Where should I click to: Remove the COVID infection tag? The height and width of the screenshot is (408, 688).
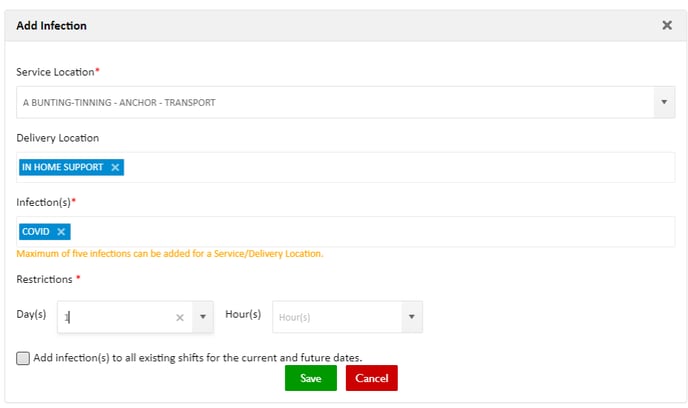(61, 232)
